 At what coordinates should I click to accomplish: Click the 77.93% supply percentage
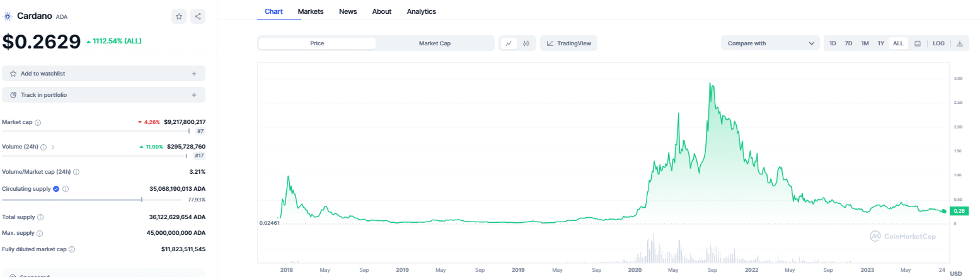click(197, 200)
